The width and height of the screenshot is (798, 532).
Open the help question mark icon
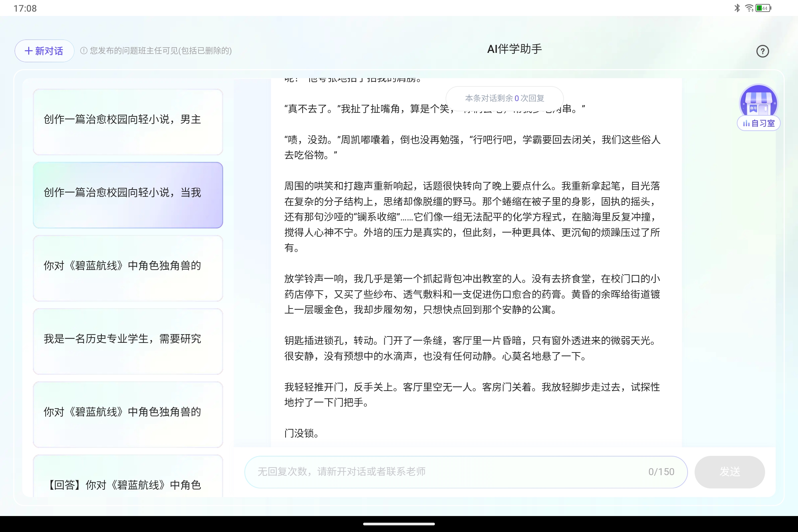762,51
